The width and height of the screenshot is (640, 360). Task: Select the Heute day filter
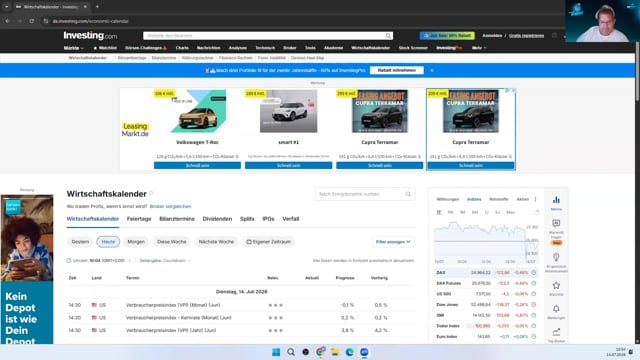click(108, 242)
